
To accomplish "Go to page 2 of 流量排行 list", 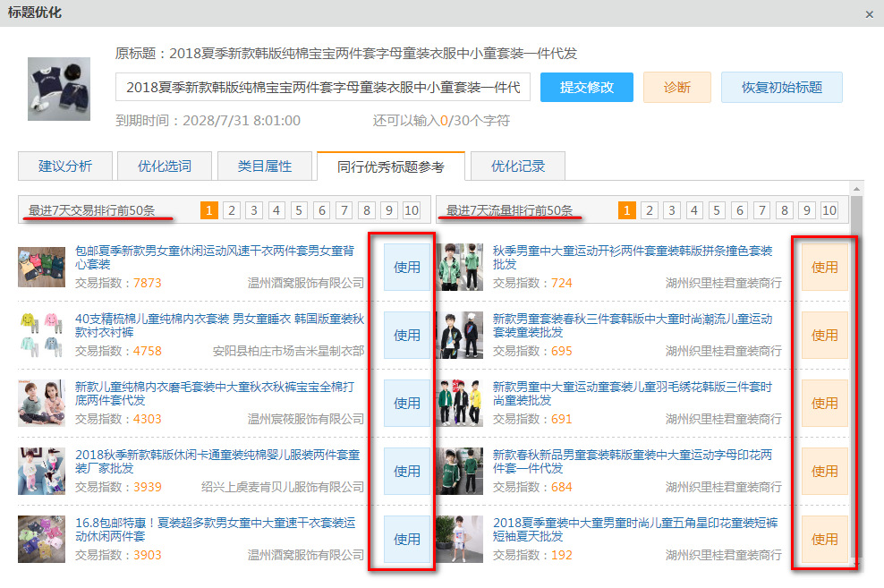I will (650, 210).
